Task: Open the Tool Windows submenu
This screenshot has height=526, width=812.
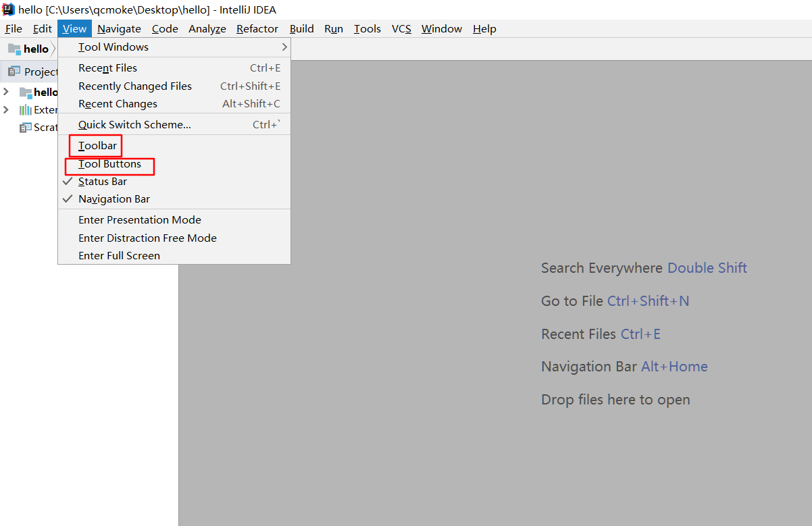Action: click(174, 47)
